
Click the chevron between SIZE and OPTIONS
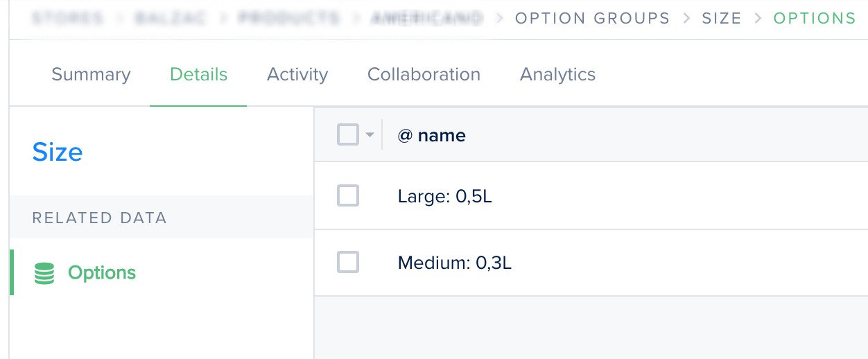click(x=758, y=18)
